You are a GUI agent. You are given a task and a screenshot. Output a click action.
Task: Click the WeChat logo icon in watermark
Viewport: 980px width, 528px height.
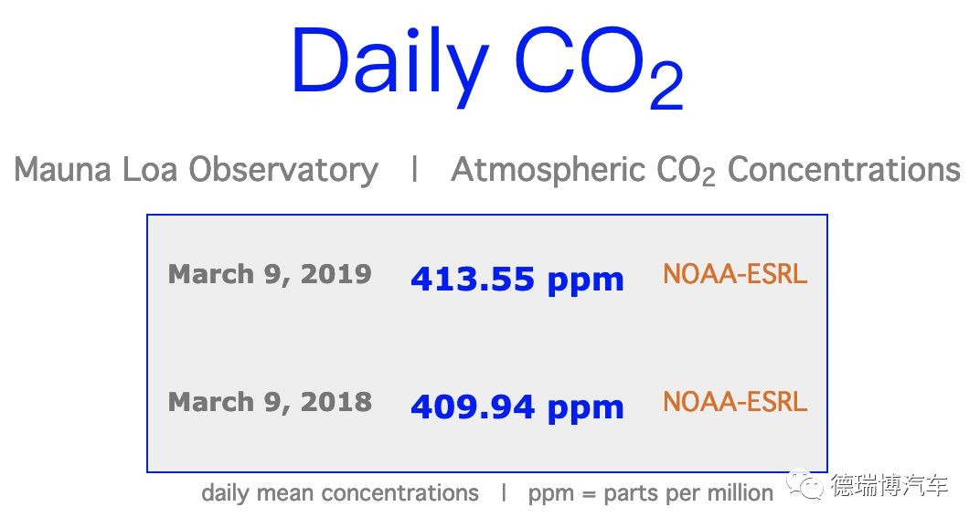(x=805, y=485)
